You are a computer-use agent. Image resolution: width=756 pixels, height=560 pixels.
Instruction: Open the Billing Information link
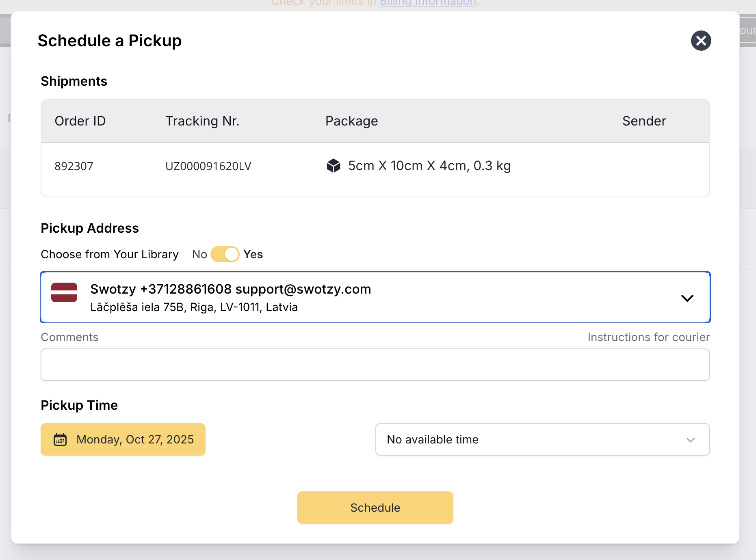coord(427,3)
